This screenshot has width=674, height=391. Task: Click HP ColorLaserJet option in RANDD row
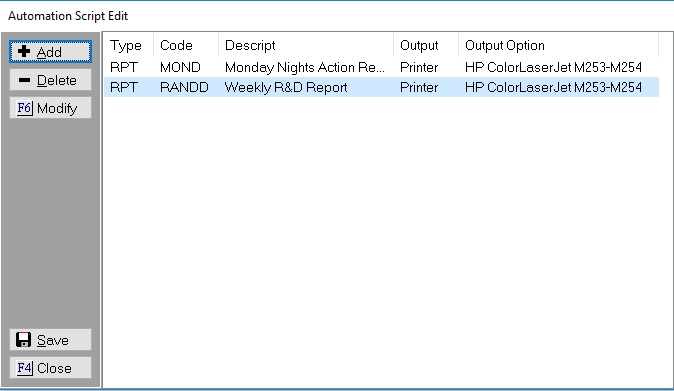click(553, 88)
